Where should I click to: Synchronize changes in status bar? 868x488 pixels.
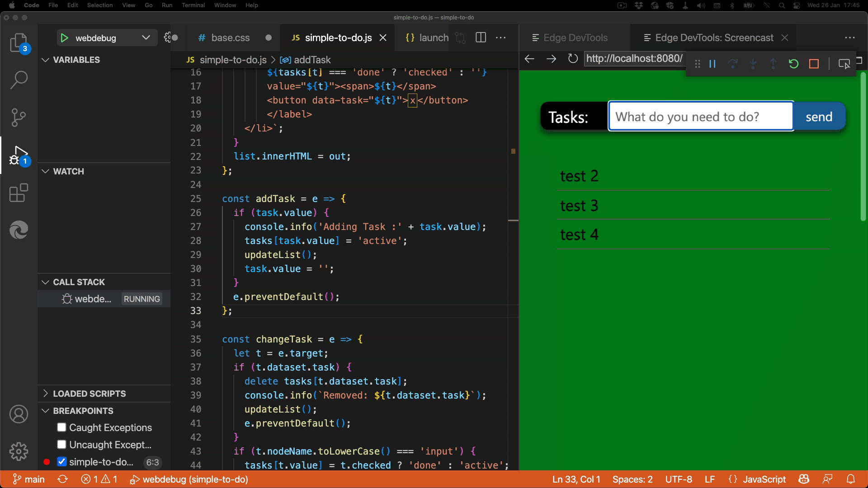click(x=62, y=479)
